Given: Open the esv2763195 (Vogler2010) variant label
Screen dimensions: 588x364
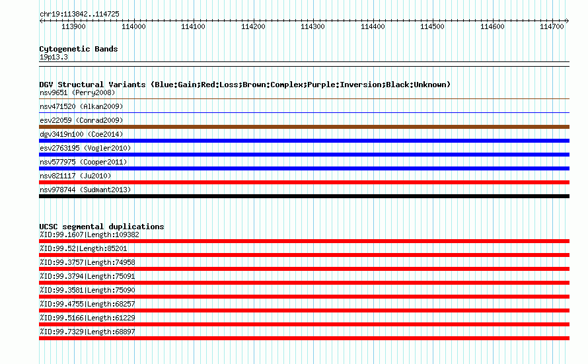Looking at the screenshot, I should coord(85,148).
